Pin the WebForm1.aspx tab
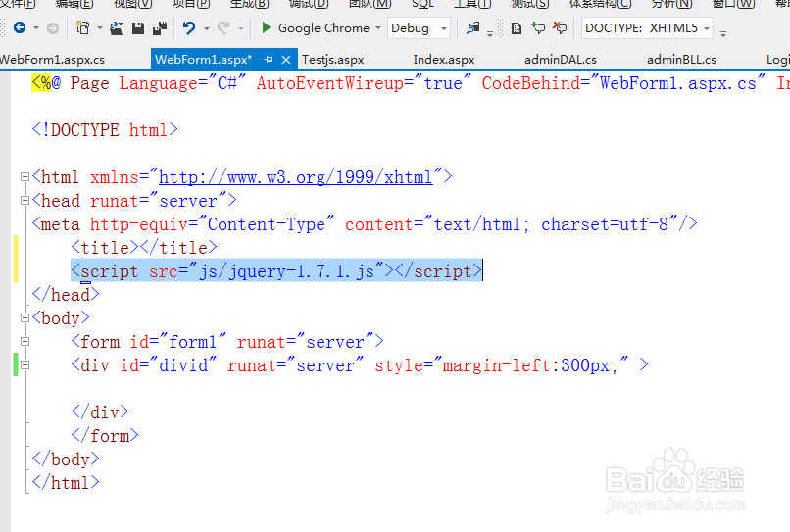The width and height of the screenshot is (790, 532). pyautogui.click(x=268, y=60)
